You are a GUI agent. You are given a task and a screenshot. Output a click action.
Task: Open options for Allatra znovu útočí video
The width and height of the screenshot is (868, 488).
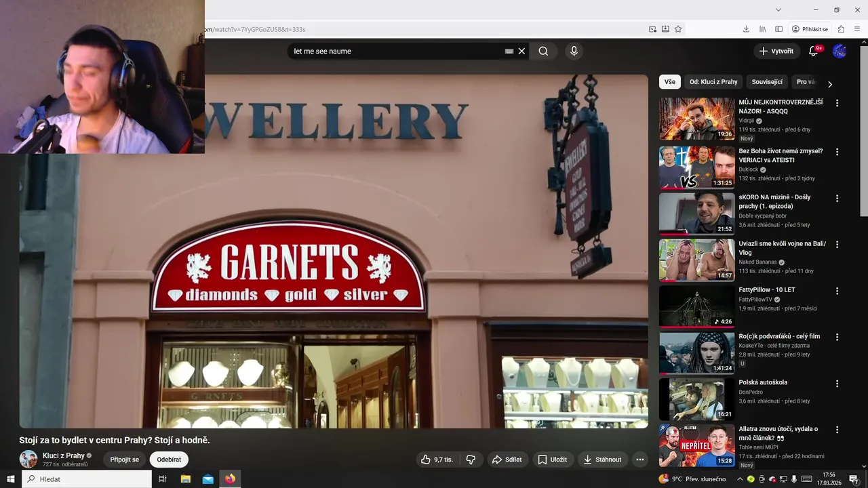pos(837,430)
